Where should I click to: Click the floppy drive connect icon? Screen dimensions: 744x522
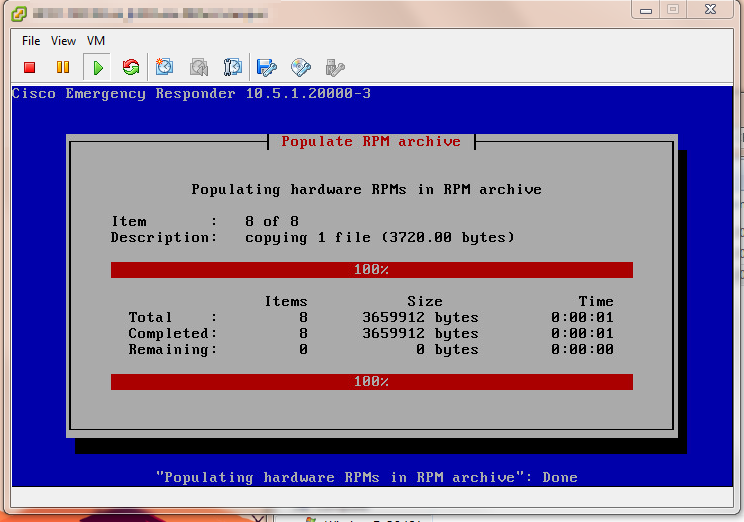pos(267,67)
